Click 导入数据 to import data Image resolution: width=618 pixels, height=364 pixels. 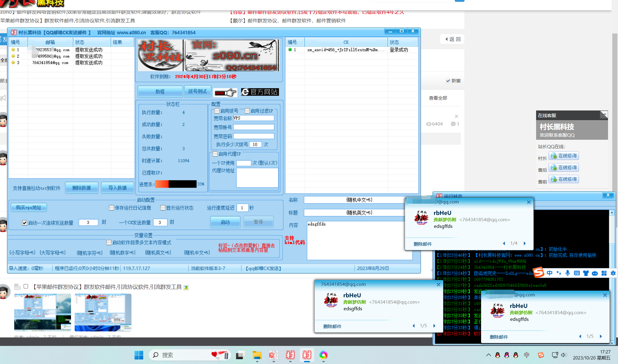coord(118,188)
